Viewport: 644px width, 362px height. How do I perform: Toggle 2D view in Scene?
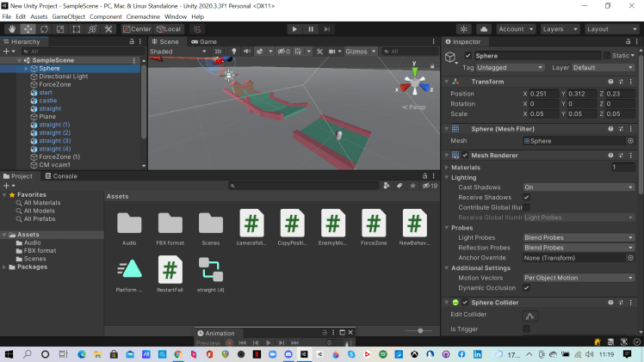coord(219,52)
